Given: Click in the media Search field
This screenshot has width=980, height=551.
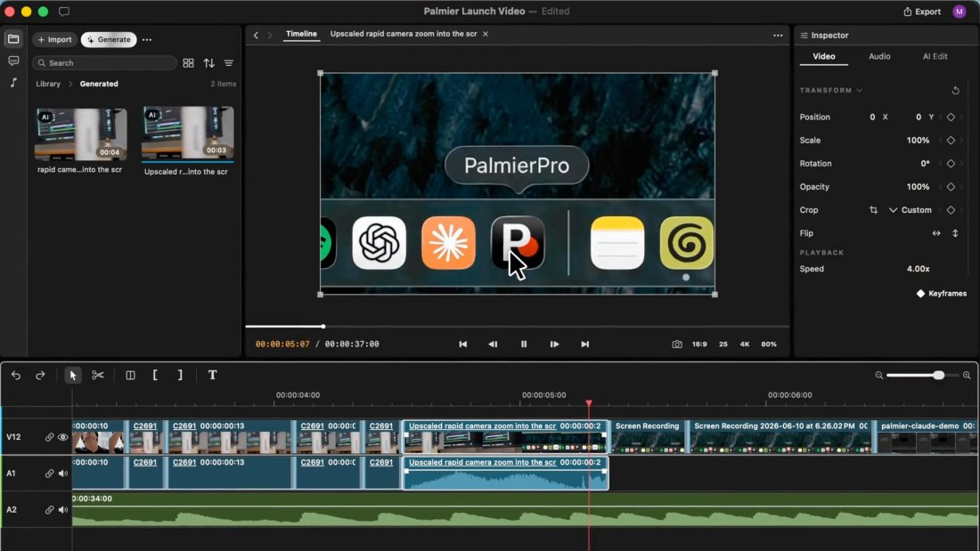Looking at the screenshot, I should click(104, 63).
